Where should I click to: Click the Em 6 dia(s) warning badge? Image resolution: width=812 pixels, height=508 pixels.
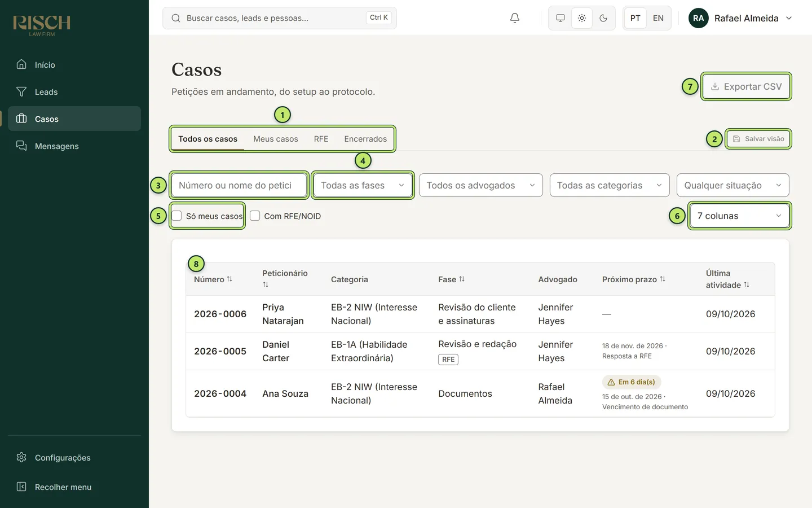[x=632, y=382]
